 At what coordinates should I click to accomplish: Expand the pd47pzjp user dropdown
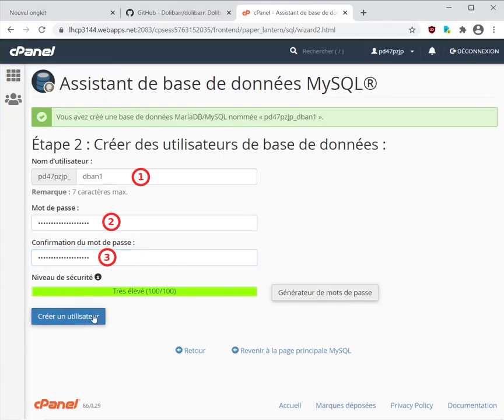coord(393,51)
